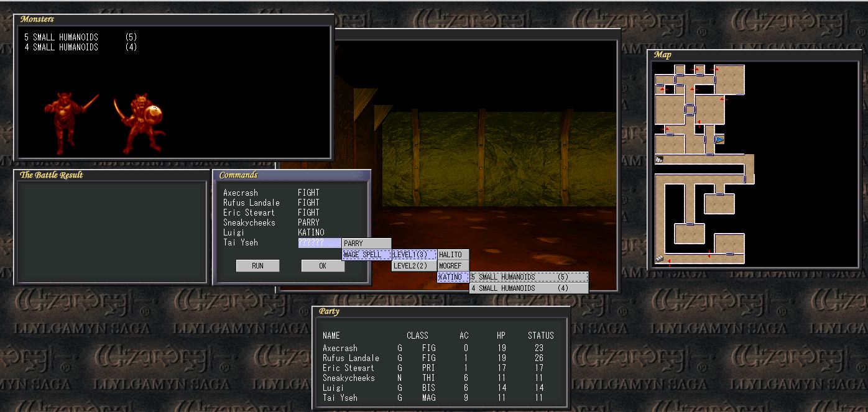Select Eric Stewart's FIGHT command
This screenshot has width=868, height=412.
pyautogui.click(x=308, y=213)
